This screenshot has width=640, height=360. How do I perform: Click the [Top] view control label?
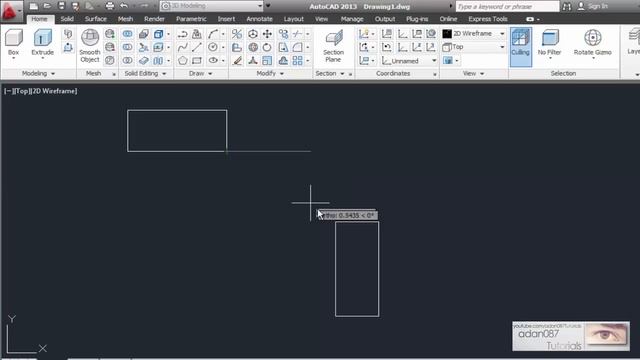21,91
